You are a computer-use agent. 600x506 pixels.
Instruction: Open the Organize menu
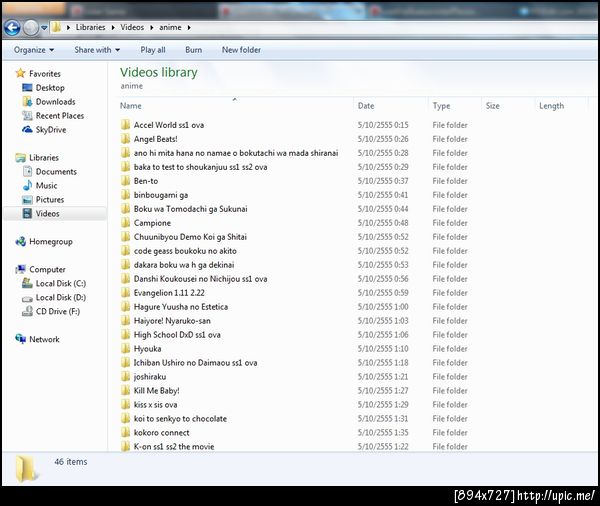click(34, 50)
